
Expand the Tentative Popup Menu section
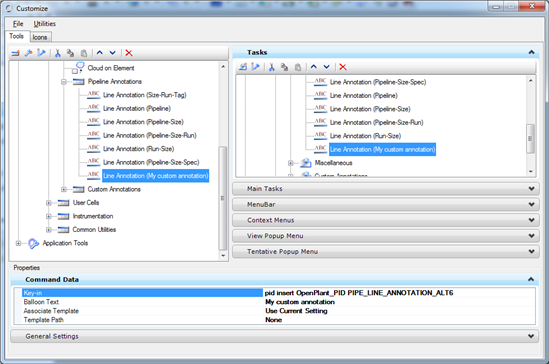coord(531,252)
